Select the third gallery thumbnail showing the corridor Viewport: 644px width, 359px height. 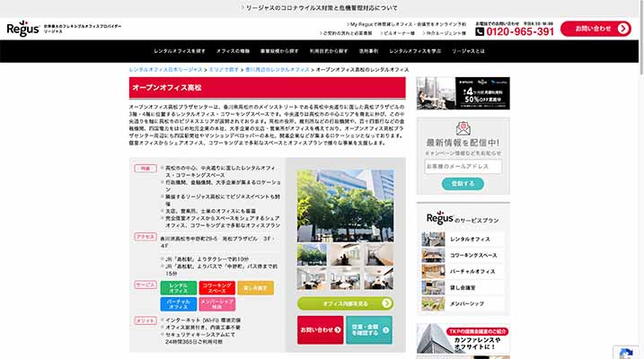point(379,254)
